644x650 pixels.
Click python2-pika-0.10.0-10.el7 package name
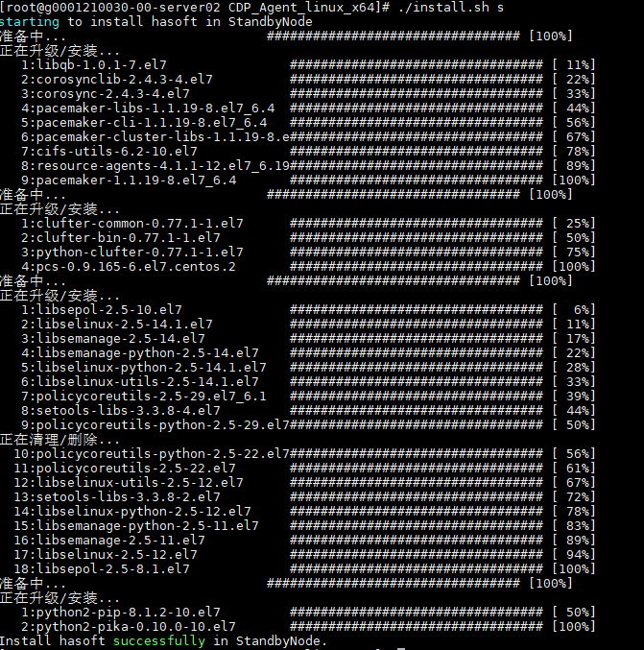pyautogui.click(x=136, y=627)
